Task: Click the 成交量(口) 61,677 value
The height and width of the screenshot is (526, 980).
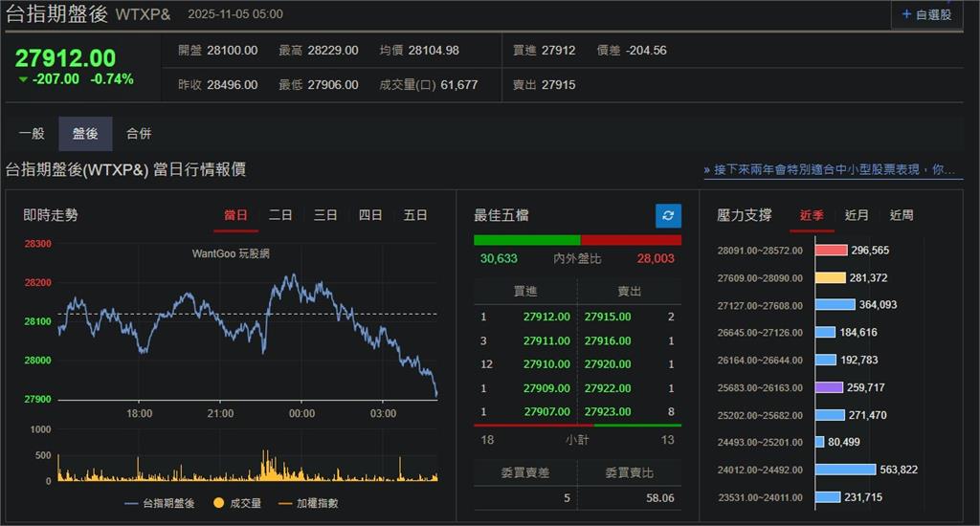Action: [459, 85]
